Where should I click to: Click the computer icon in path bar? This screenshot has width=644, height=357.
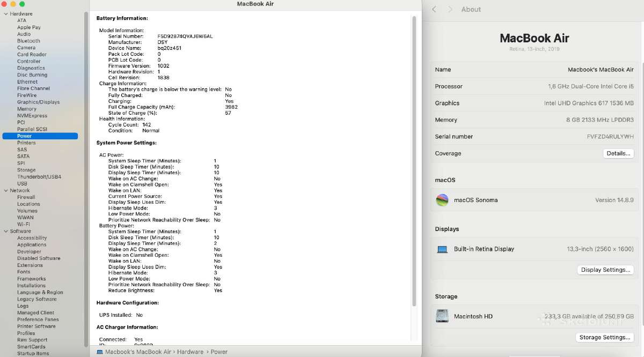point(100,352)
